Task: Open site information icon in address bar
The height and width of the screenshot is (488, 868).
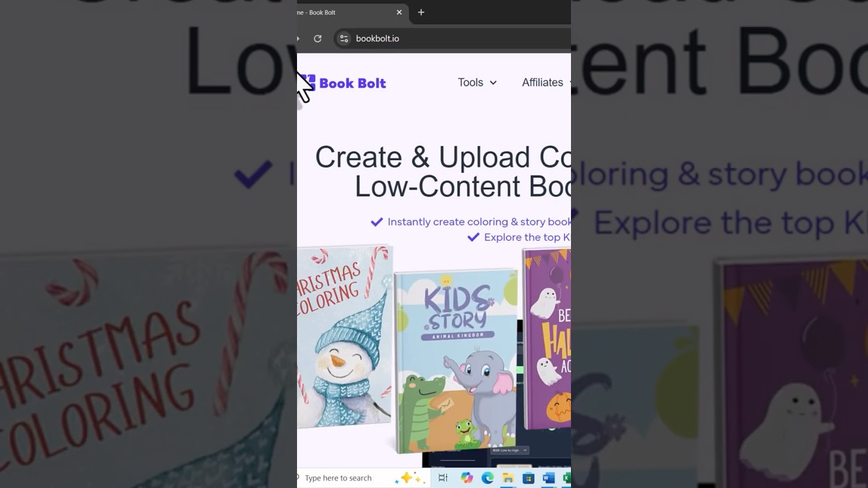Action: click(x=344, y=39)
